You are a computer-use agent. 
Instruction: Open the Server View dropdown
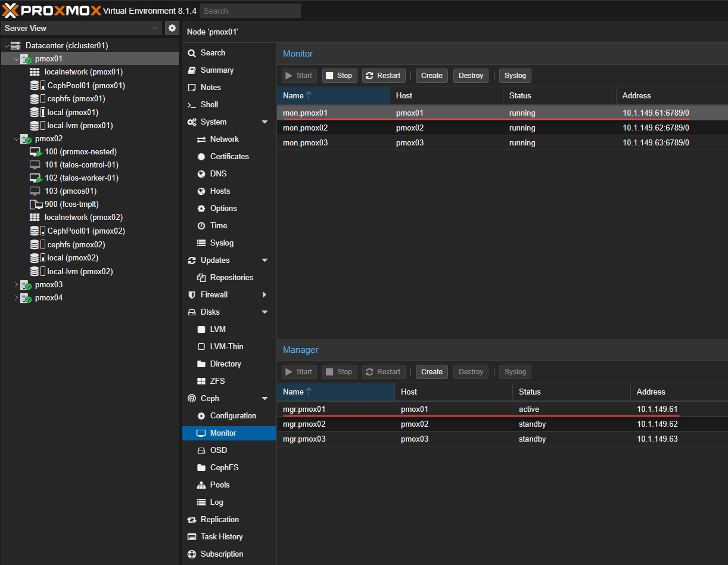81,28
